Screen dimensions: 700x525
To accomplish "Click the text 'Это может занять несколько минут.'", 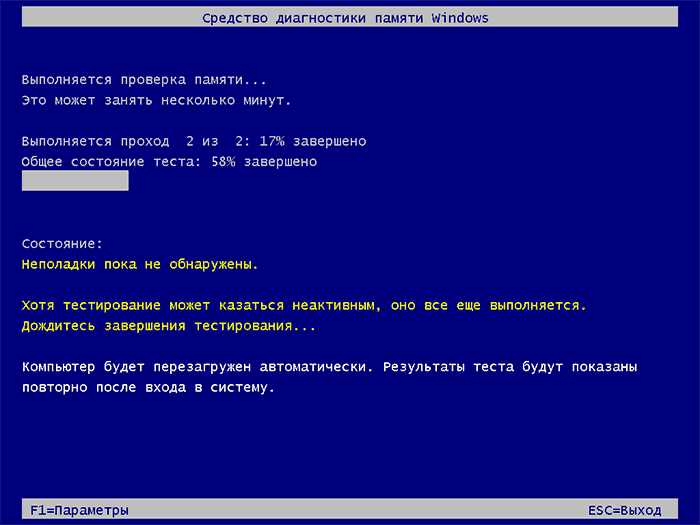I will (156, 100).
